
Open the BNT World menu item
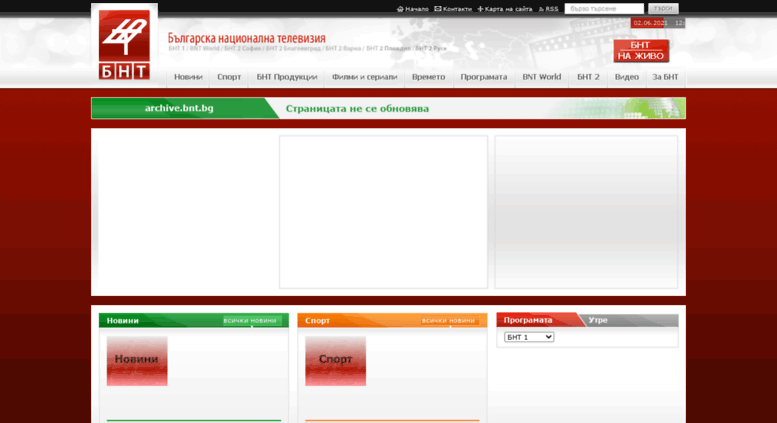(x=542, y=77)
